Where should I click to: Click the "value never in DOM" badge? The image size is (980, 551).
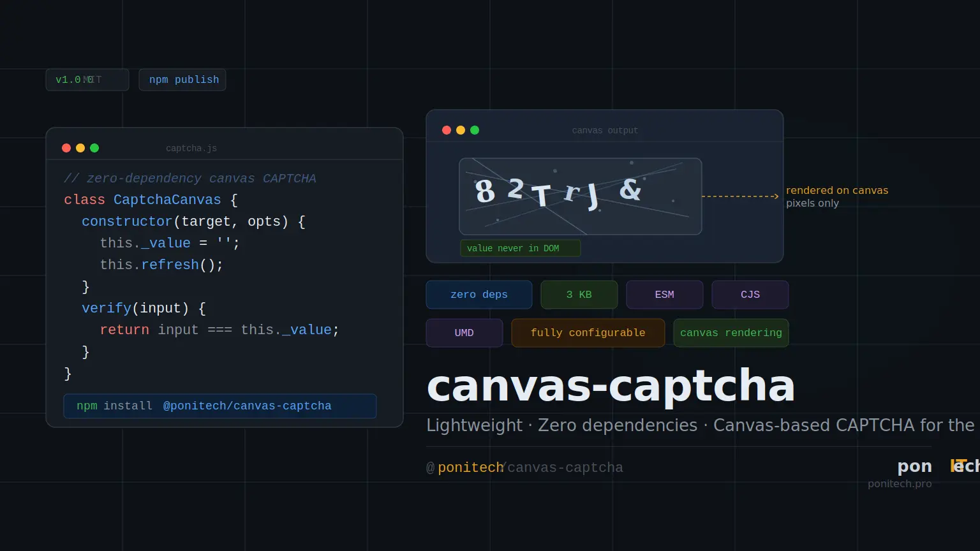coord(520,248)
